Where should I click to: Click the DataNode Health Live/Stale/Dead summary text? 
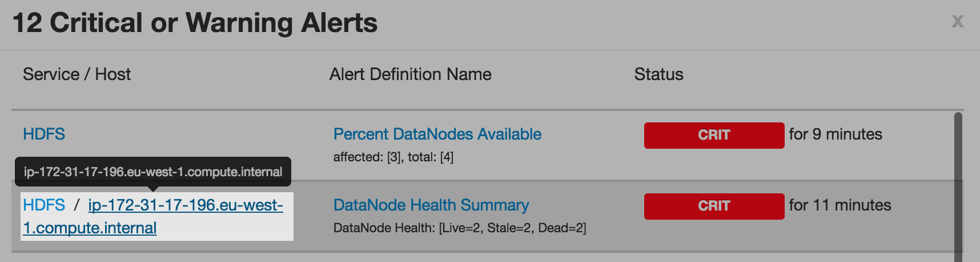(459, 228)
